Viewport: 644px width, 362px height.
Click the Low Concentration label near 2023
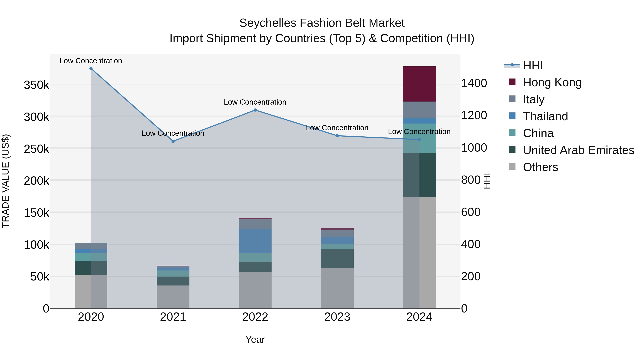pos(337,128)
